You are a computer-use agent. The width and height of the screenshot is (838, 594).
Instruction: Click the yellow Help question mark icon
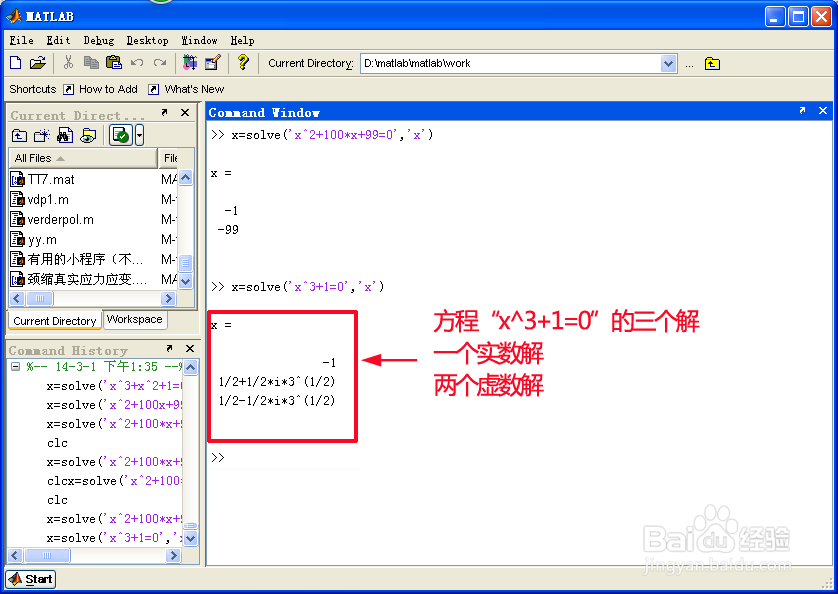click(243, 63)
